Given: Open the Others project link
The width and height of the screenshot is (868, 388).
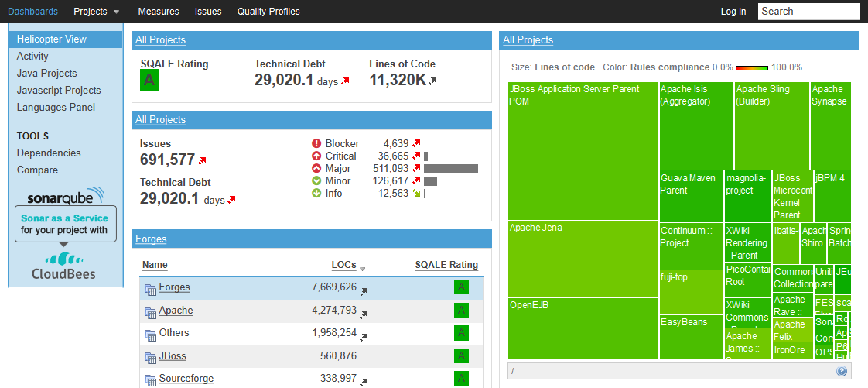Looking at the screenshot, I should click(x=174, y=333).
